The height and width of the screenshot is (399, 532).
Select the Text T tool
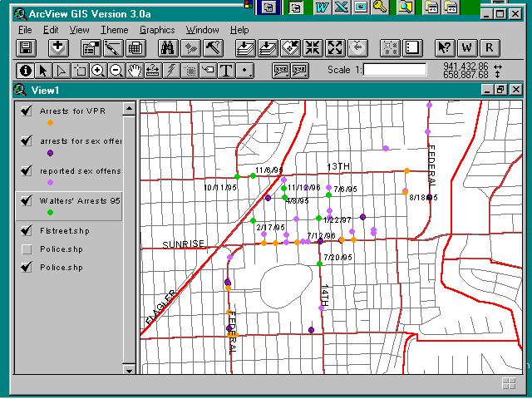pos(225,71)
